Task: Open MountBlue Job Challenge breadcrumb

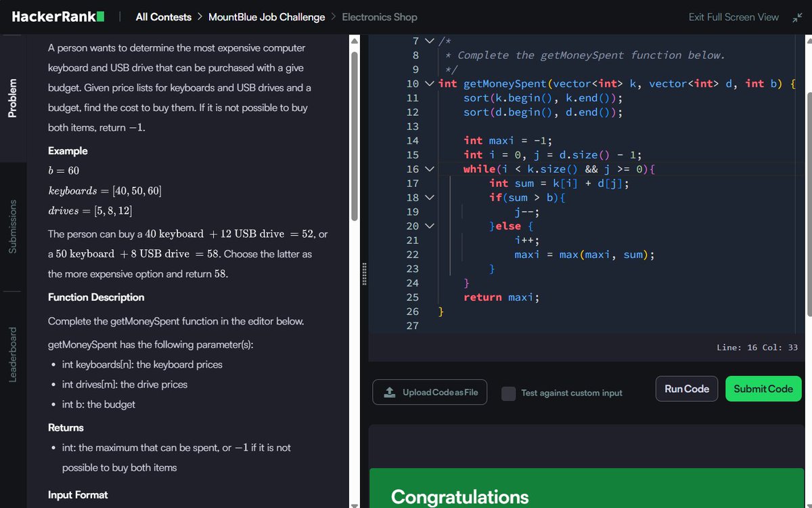Action: coord(267,17)
